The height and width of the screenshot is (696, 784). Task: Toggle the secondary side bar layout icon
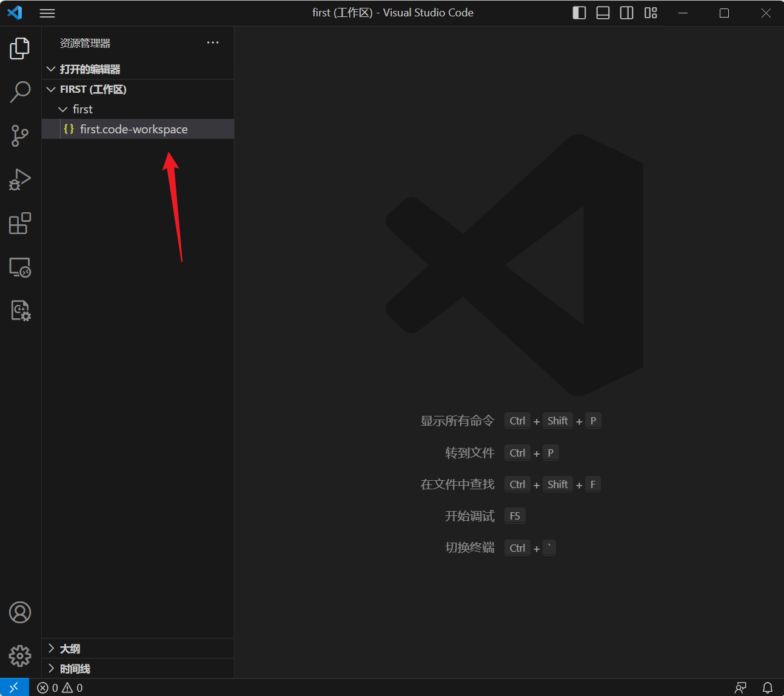click(x=627, y=13)
